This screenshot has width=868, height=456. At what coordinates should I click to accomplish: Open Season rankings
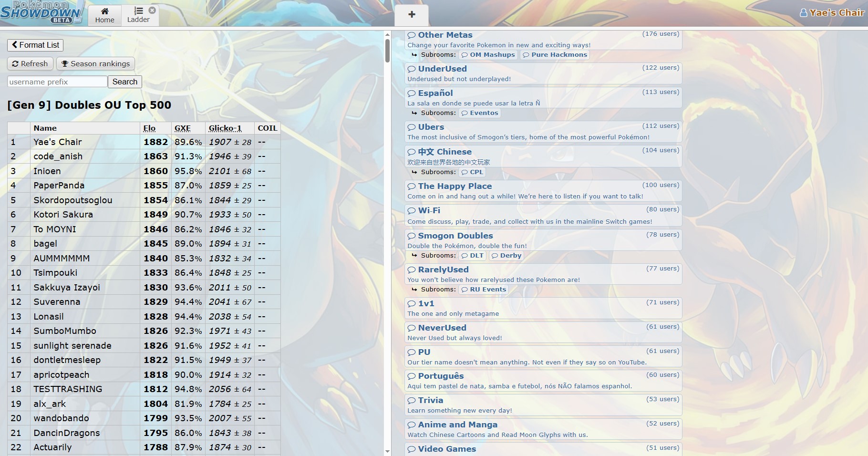(x=95, y=63)
